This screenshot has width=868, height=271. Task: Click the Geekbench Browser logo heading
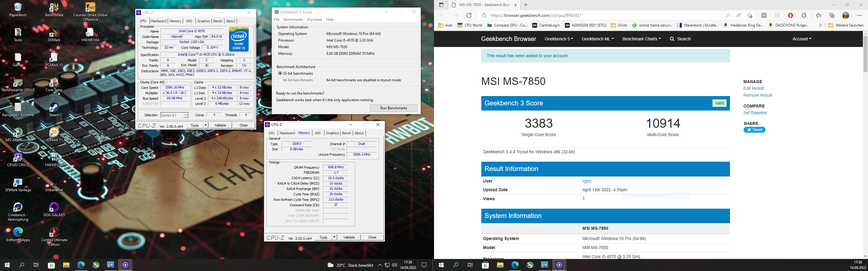point(508,39)
